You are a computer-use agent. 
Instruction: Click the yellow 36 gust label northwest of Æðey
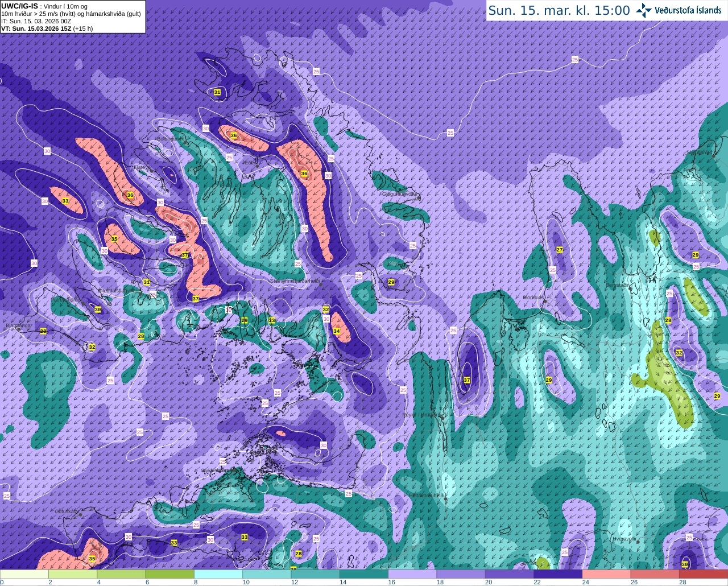click(233, 135)
